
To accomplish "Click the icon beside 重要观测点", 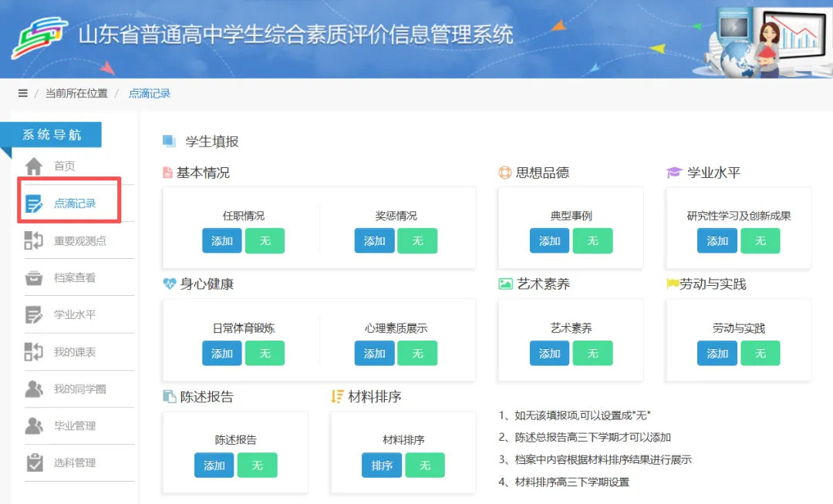I will [34, 240].
